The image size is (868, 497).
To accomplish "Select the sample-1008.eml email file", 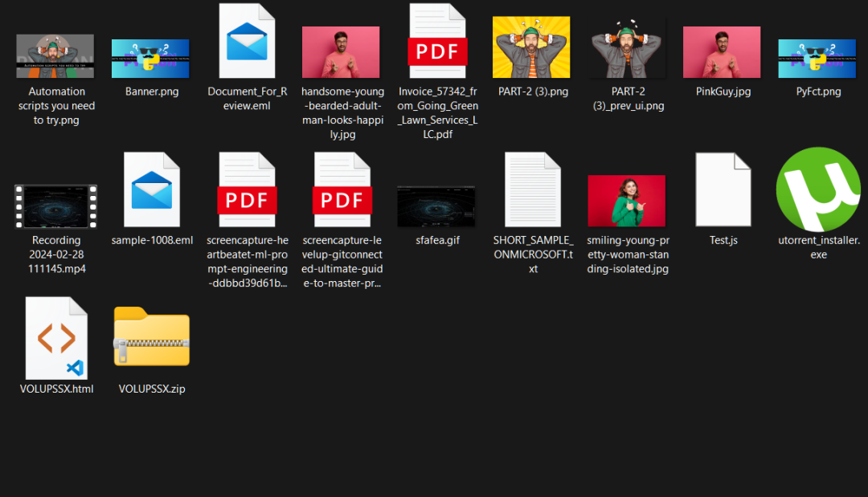I will click(x=151, y=189).
